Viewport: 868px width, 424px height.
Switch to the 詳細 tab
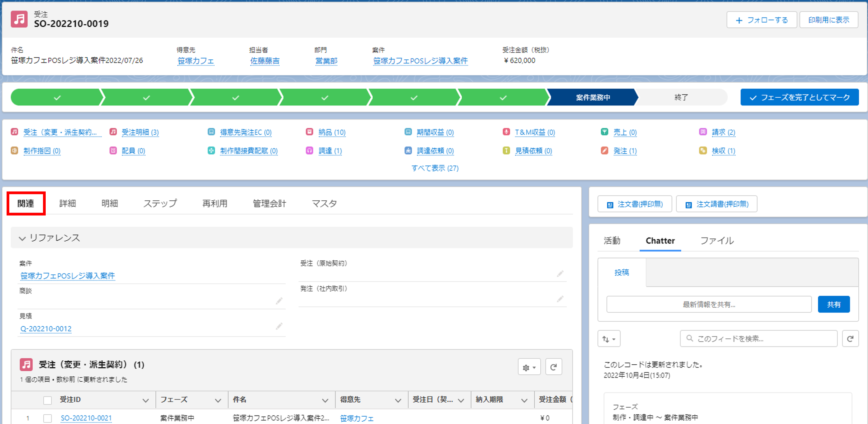coord(67,203)
